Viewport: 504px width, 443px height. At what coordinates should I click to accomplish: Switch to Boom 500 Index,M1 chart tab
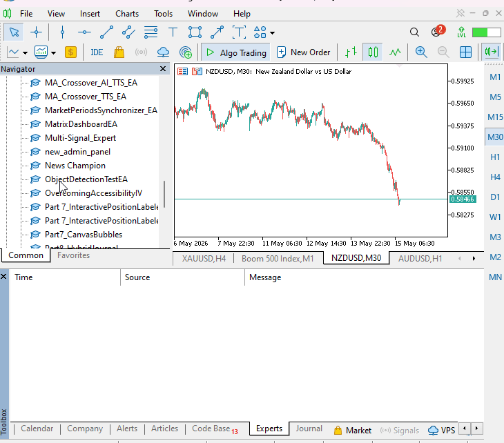pos(278,259)
